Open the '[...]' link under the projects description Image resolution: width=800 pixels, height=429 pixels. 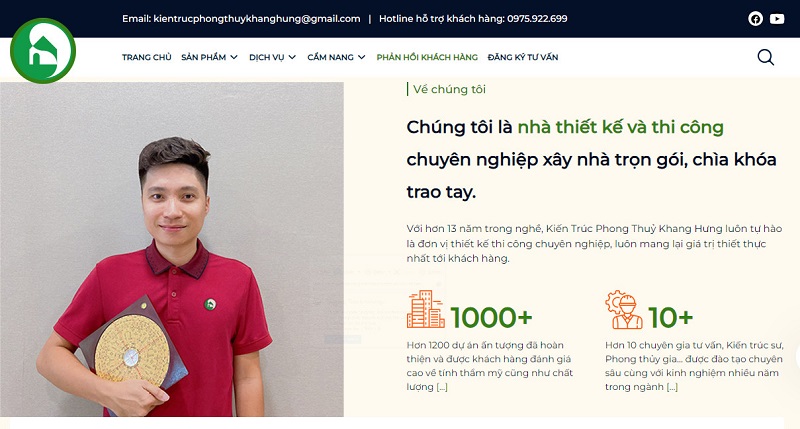tap(442, 387)
